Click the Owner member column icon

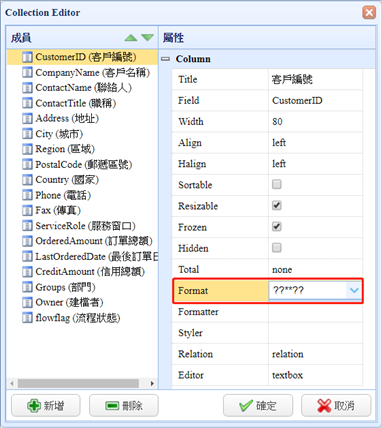click(x=27, y=302)
